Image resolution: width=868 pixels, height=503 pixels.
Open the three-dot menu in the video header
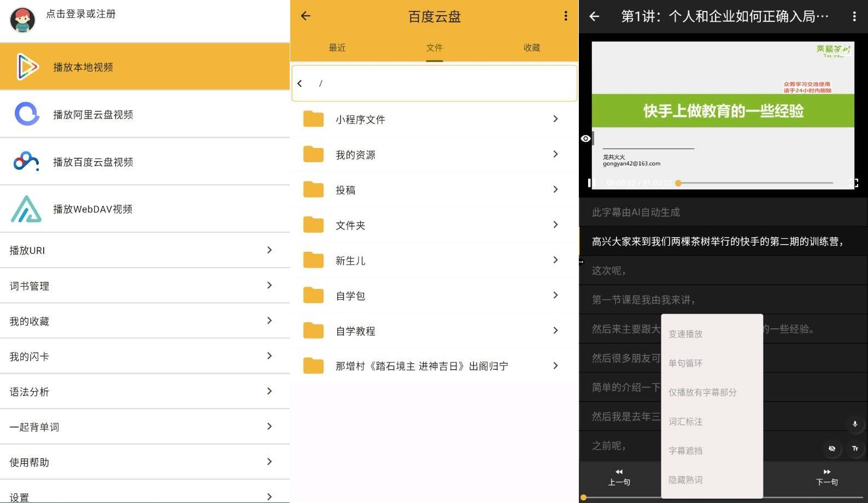[854, 16]
